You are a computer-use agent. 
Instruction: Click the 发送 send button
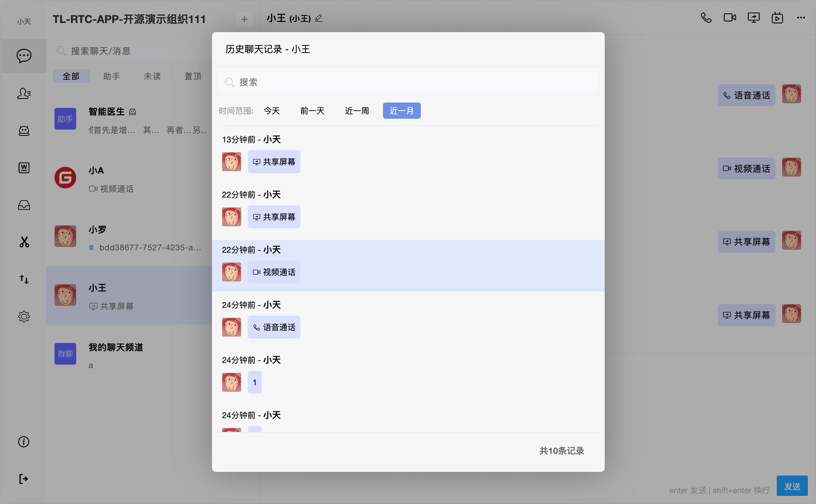[792, 486]
